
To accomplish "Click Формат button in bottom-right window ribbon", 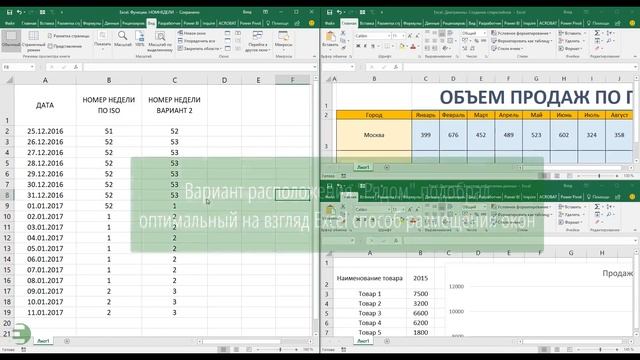I will click(x=570, y=222).
